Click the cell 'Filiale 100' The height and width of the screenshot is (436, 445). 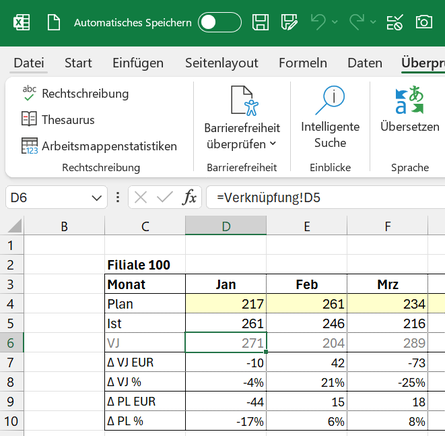[145, 265]
